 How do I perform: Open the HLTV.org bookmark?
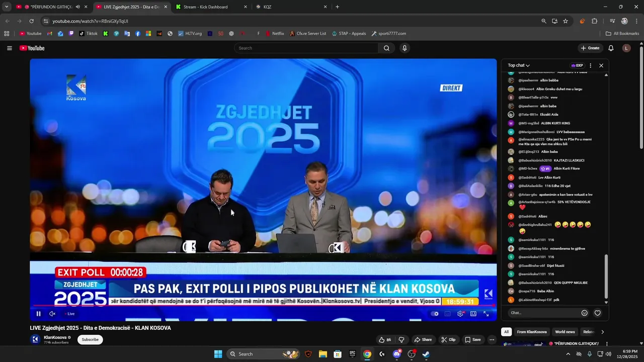(x=190, y=34)
